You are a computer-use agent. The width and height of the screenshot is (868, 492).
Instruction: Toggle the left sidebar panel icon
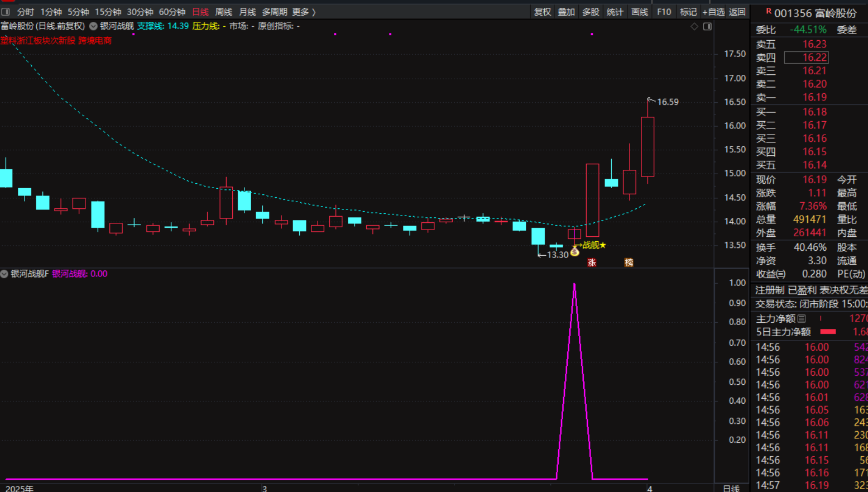pos(6,12)
